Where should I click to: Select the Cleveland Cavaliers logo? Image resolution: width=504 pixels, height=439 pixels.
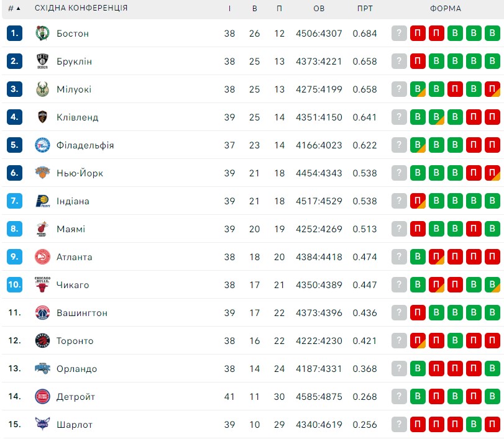(42, 117)
